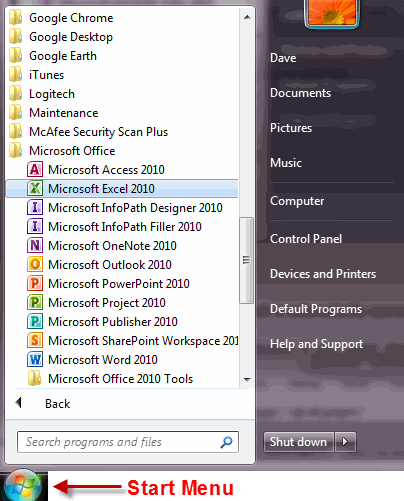404x501 pixels.
Task: Launch Microsoft Publisher 2010 icon
Action: [x=35, y=321]
